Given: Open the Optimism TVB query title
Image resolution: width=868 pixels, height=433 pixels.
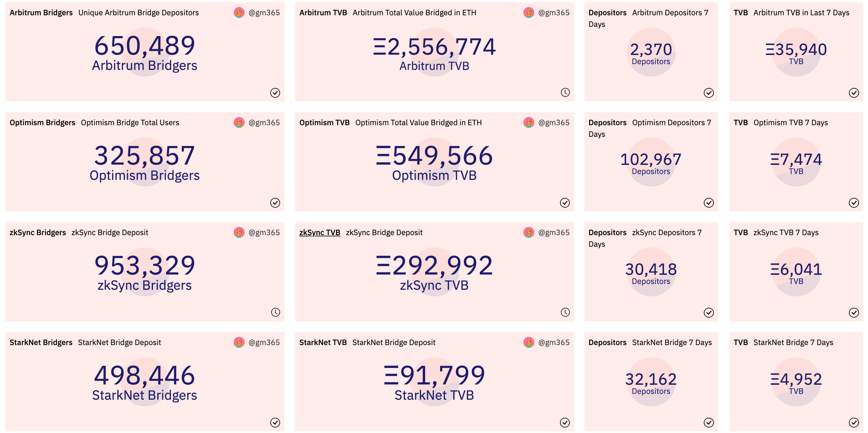Looking at the screenshot, I should [324, 123].
